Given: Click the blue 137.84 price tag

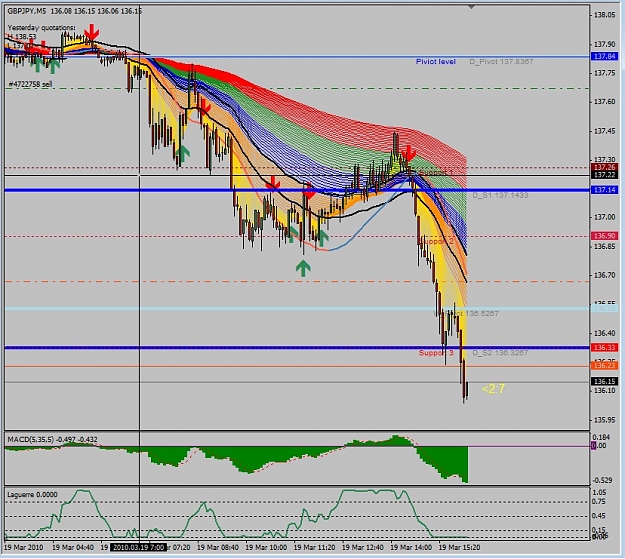Looking at the screenshot, I should pyautogui.click(x=605, y=56).
